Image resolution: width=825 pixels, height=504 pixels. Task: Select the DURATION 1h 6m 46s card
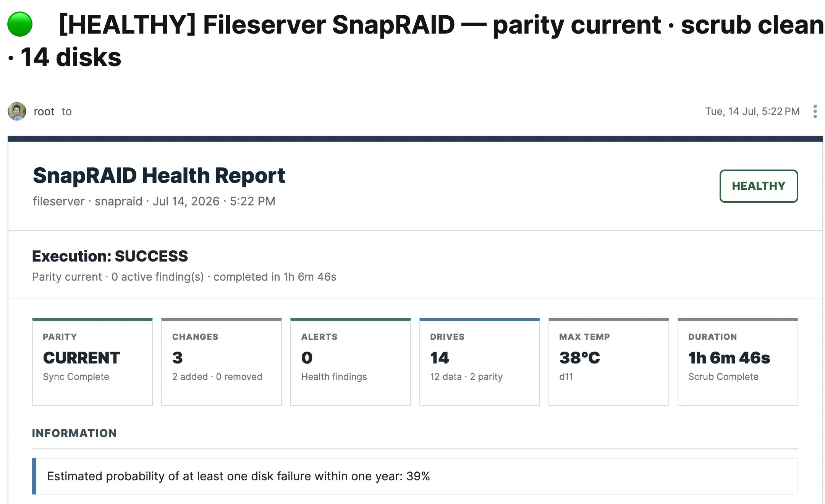[738, 362]
